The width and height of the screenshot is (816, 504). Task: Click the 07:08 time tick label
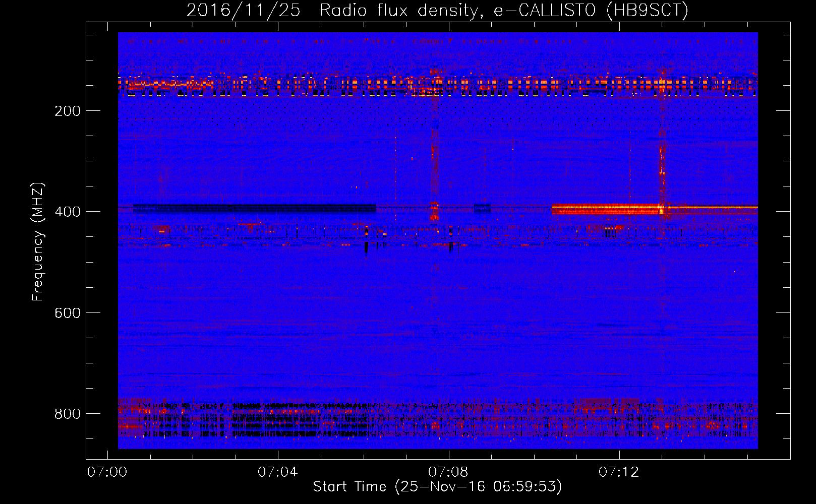448,472
